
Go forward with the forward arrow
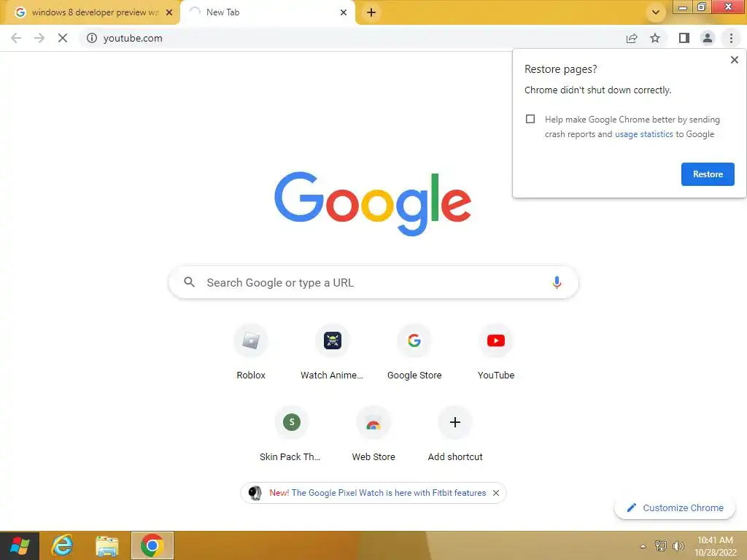coord(39,38)
